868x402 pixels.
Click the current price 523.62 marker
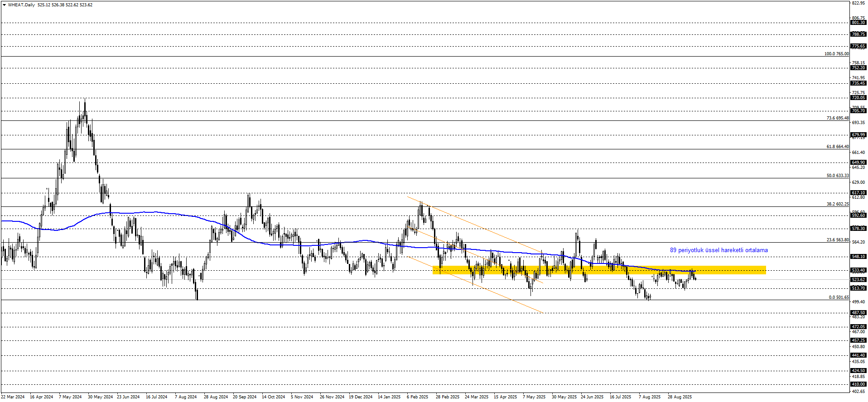tap(858, 280)
